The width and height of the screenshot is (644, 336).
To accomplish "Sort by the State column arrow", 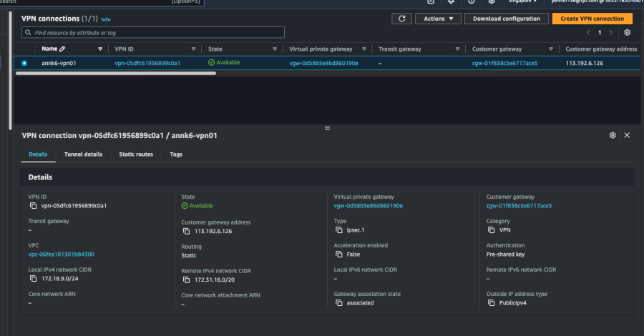I will click(x=275, y=49).
